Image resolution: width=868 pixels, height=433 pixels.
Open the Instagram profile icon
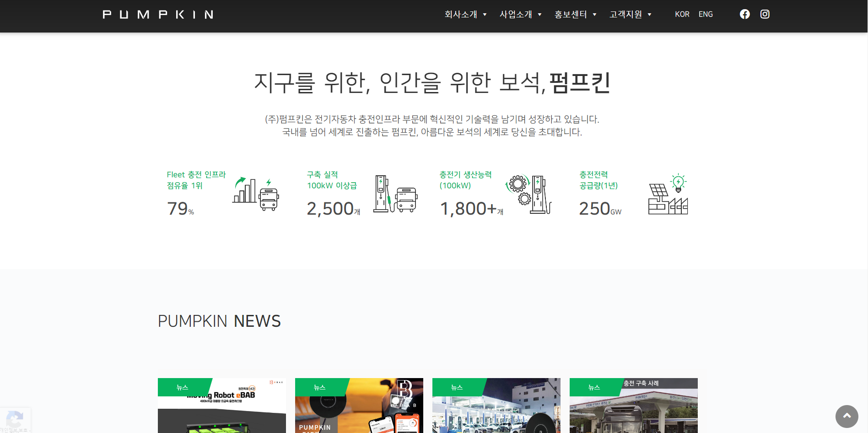point(765,14)
